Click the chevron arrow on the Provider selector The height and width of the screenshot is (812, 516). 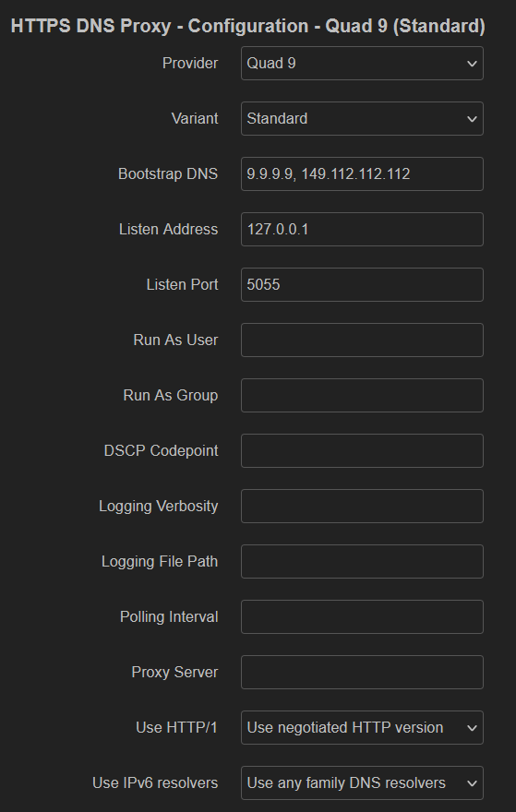(x=472, y=64)
